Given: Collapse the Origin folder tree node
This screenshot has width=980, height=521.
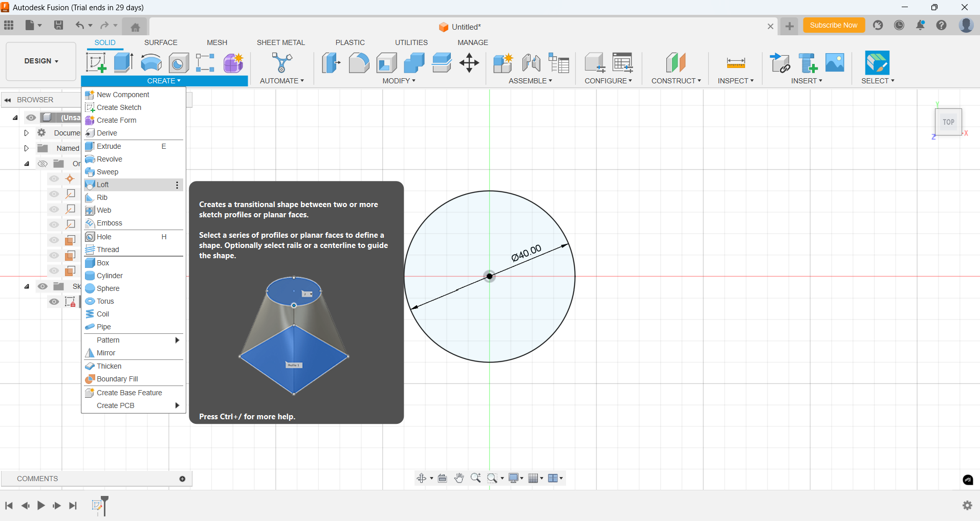Looking at the screenshot, I should [27, 164].
